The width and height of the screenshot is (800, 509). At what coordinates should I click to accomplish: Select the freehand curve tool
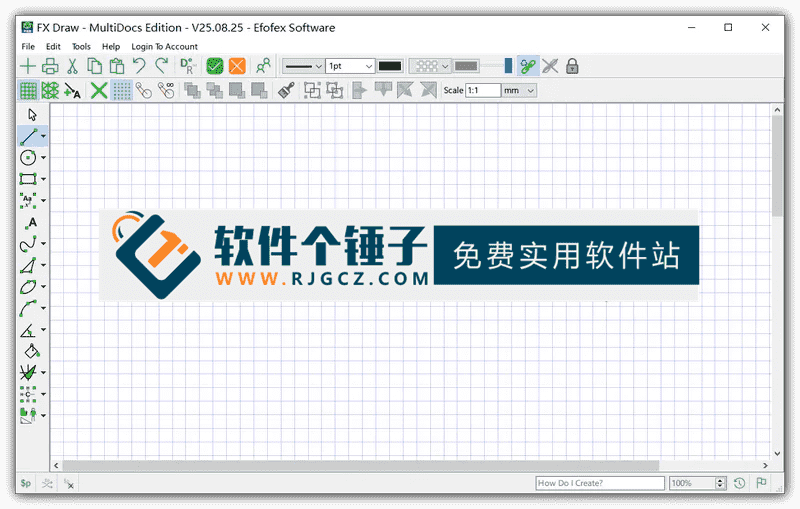click(x=28, y=244)
